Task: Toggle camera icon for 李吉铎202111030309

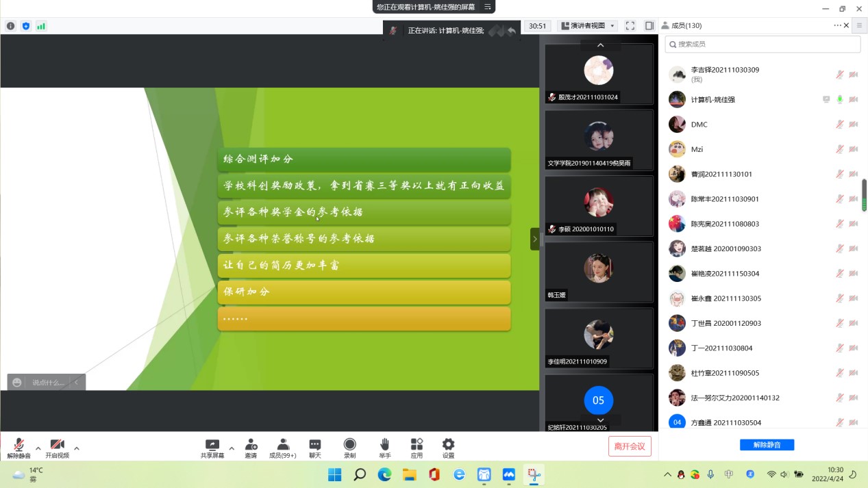Action: [854, 75]
